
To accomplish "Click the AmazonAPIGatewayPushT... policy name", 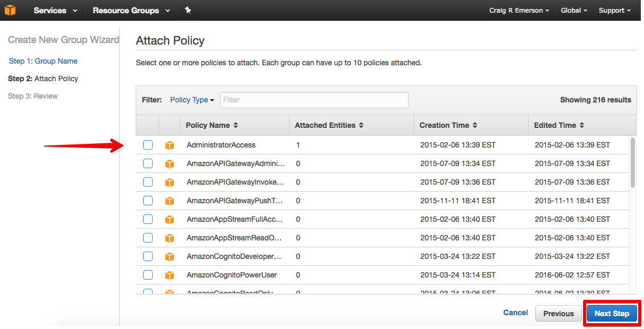I will pos(235,201).
